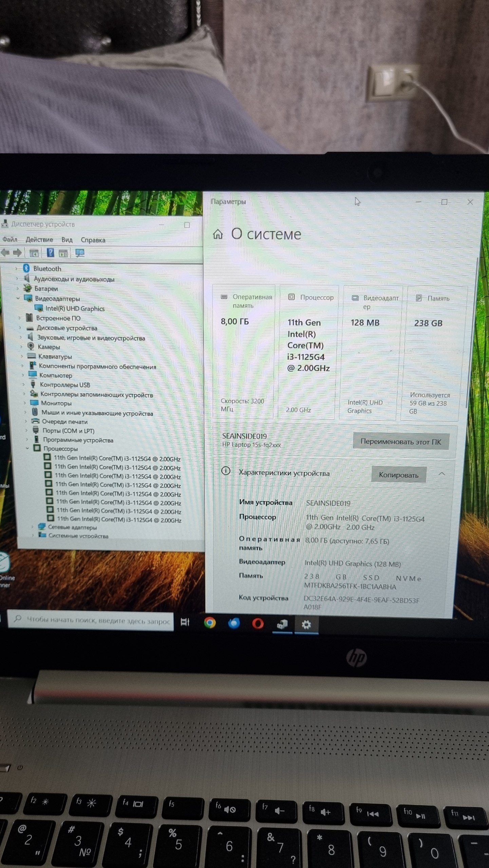489x868 pixels.
Task: Click the Сетевые адаптеры network icon
Action: tap(42, 527)
